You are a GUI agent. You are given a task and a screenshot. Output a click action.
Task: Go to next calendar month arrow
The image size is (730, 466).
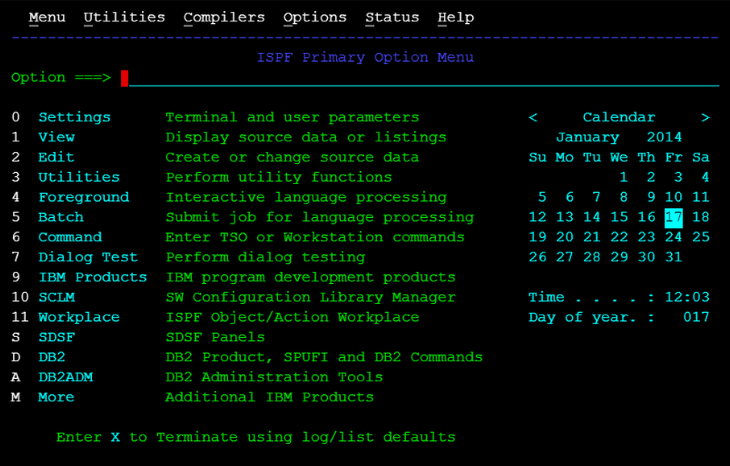click(x=706, y=117)
